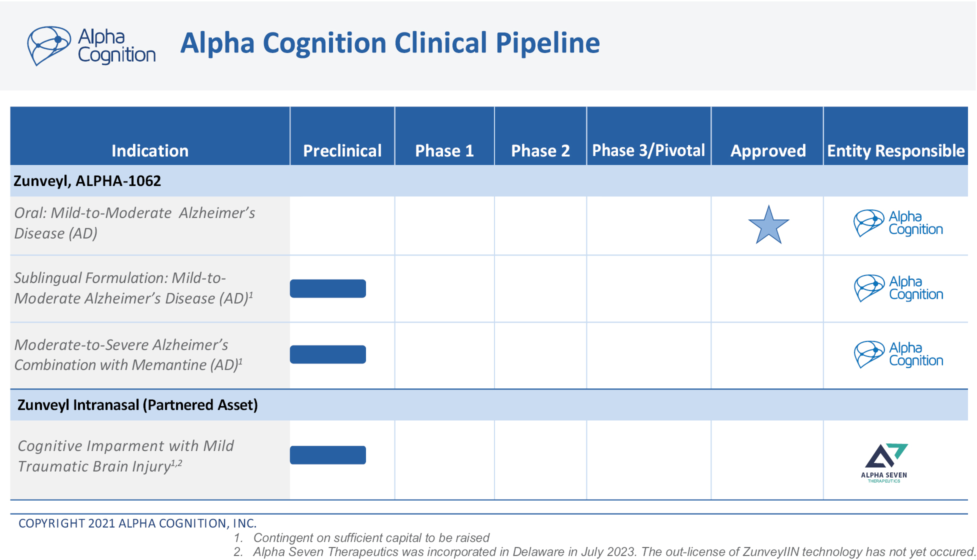Viewport: 977px width, 560px height.
Task: Click the Copyright 2021 Alpha Cognition text
Action: coord(137,523)
